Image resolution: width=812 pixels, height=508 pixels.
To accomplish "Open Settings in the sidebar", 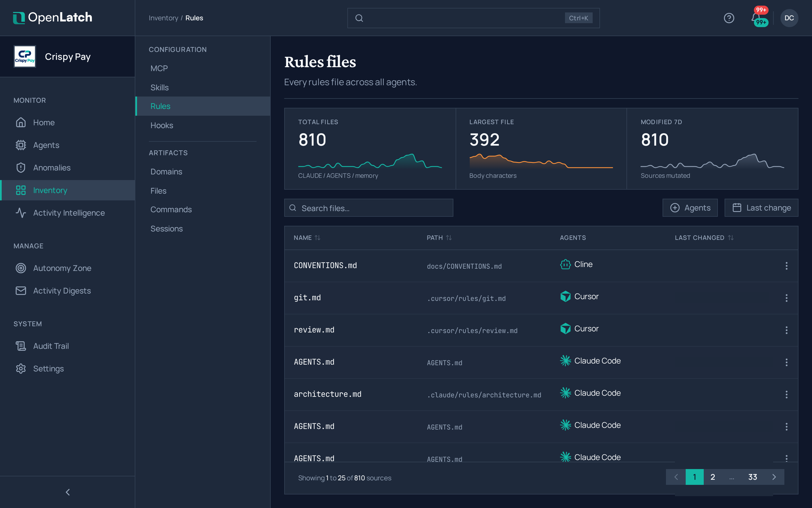I will pos(67,369).
